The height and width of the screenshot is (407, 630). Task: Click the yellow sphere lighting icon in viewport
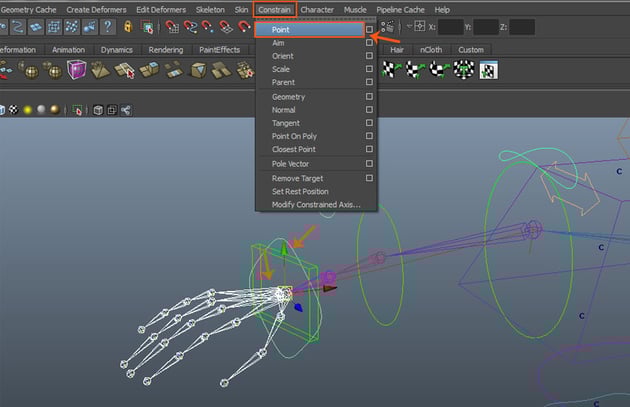[x=28, y=110]
